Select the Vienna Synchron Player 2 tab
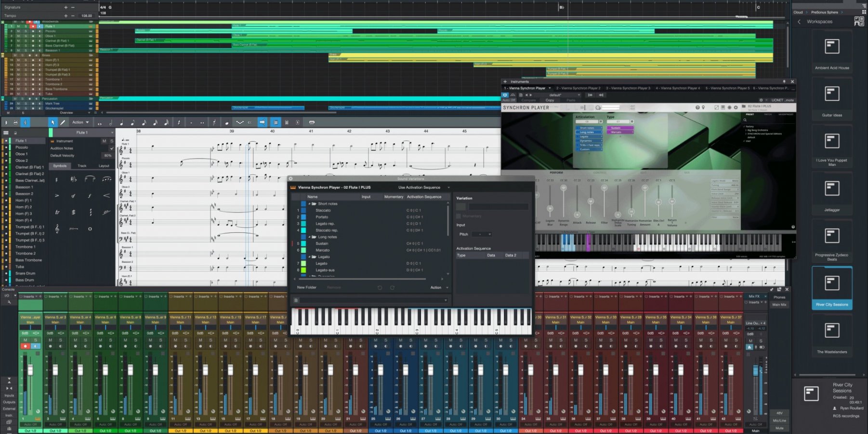868x434 pixels. 577,88
